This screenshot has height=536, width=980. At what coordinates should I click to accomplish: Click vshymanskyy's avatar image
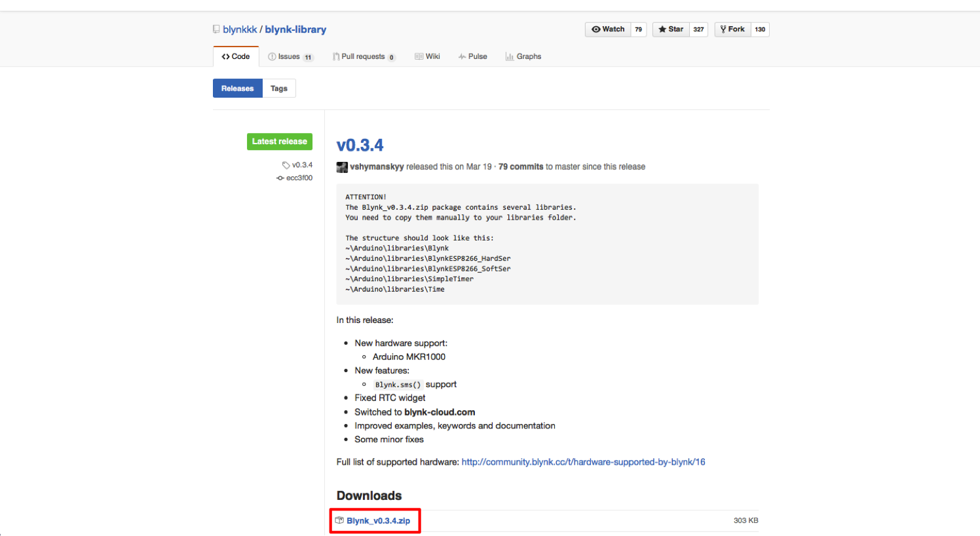(342, 167)
